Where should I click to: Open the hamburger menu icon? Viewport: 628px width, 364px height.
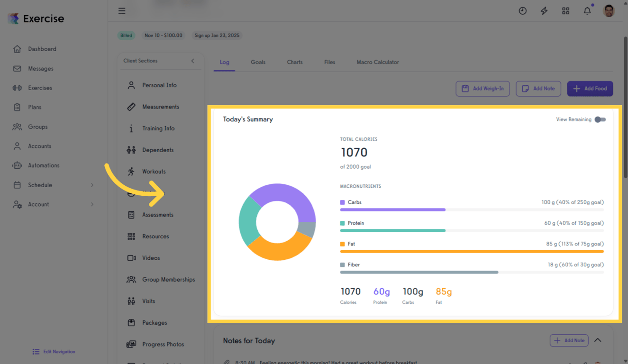click(x=122, y=11)
